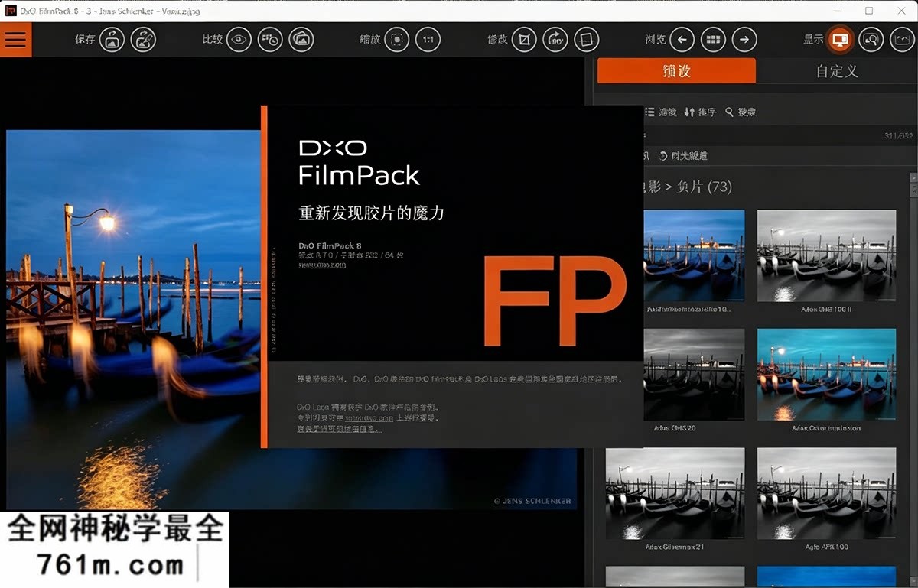The width and height of the screenshot is (918, 588).
Task: Click the third-party license info link
Action: 340,429
